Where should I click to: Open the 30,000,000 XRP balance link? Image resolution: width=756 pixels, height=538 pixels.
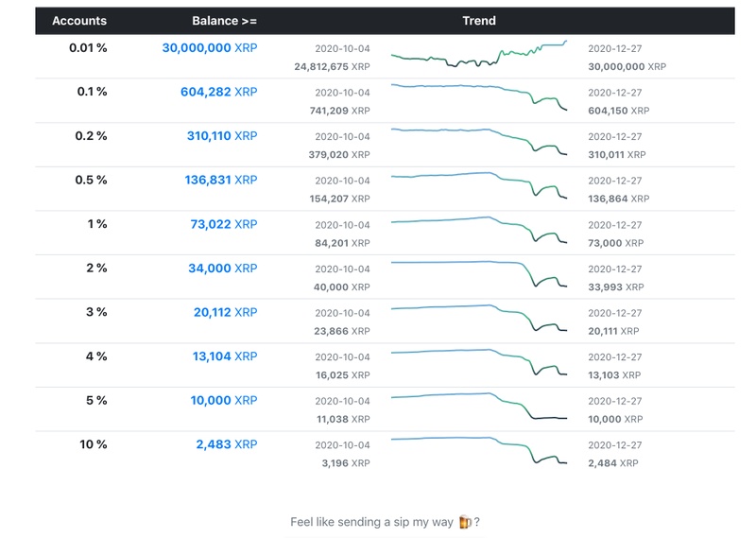pos(210,47)
